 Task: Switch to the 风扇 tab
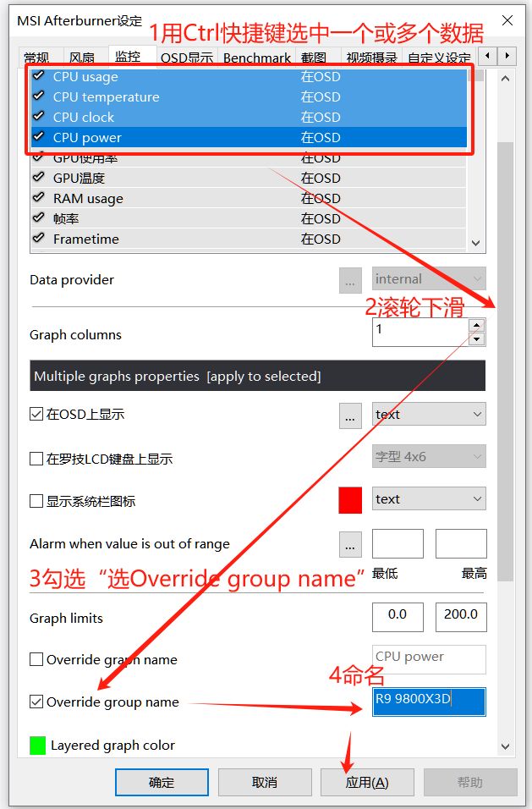pyautogui.click(x=82, y=56)
